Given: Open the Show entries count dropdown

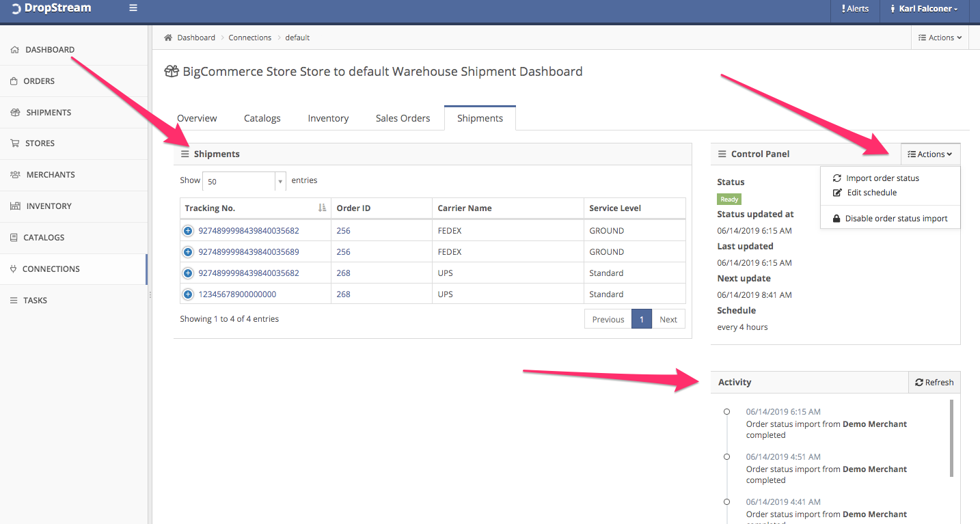Looking at the screenshot, I should point(244,181).
